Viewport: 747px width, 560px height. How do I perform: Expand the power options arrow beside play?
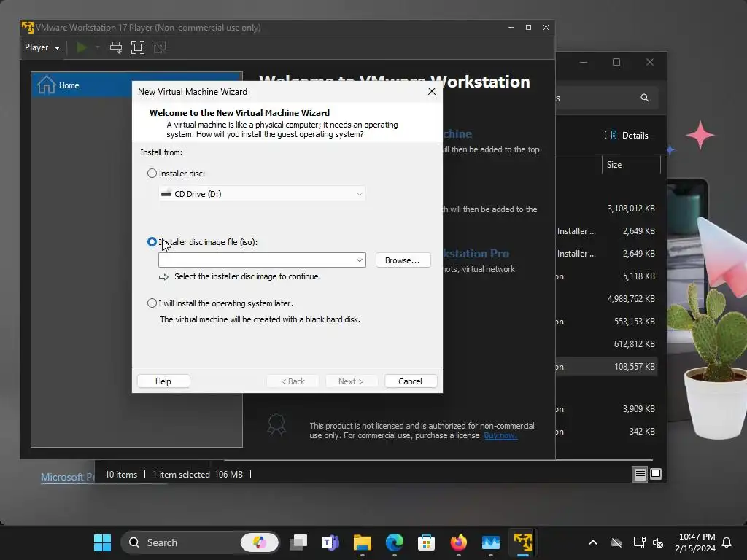click(98, 47)
